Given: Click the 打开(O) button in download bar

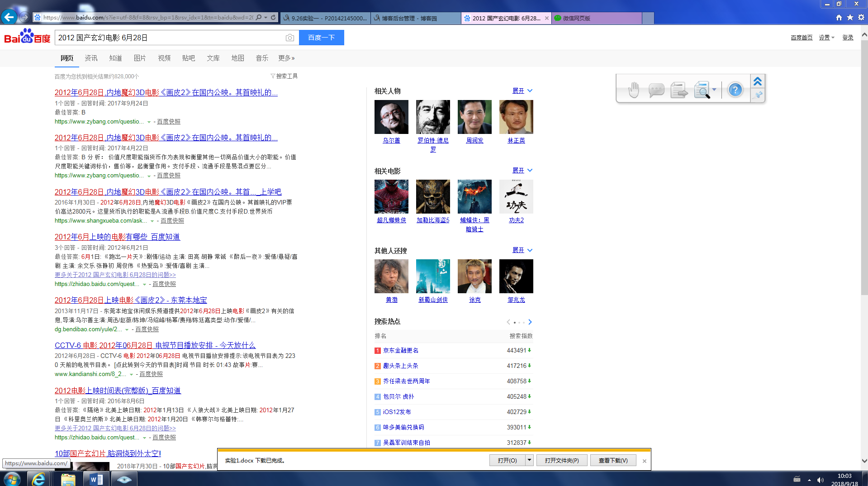Looking at the screenshot, I should click(x=507, y=460).
